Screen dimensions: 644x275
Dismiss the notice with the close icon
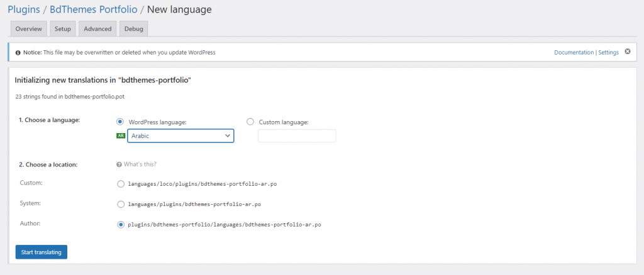pyautogui.click(x=627, y=51)
